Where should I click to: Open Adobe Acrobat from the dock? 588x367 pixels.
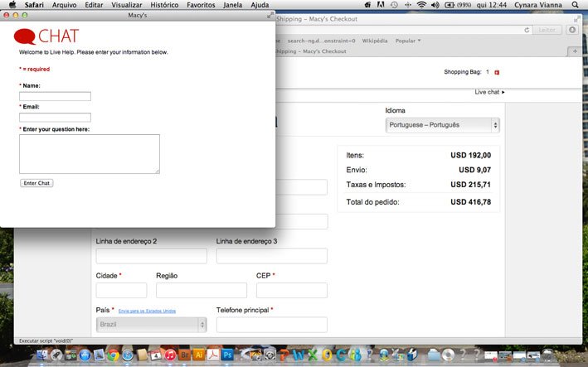click(213, 355)
